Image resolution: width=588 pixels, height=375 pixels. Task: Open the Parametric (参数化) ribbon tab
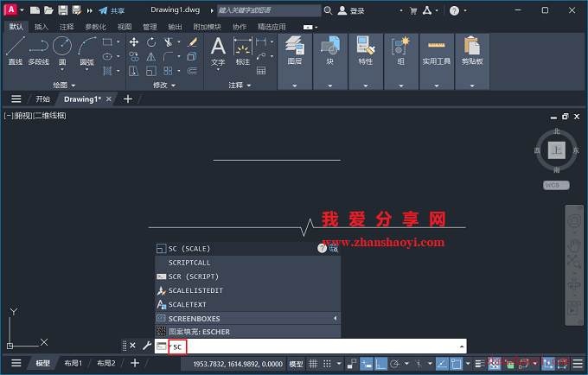(96, 27)
